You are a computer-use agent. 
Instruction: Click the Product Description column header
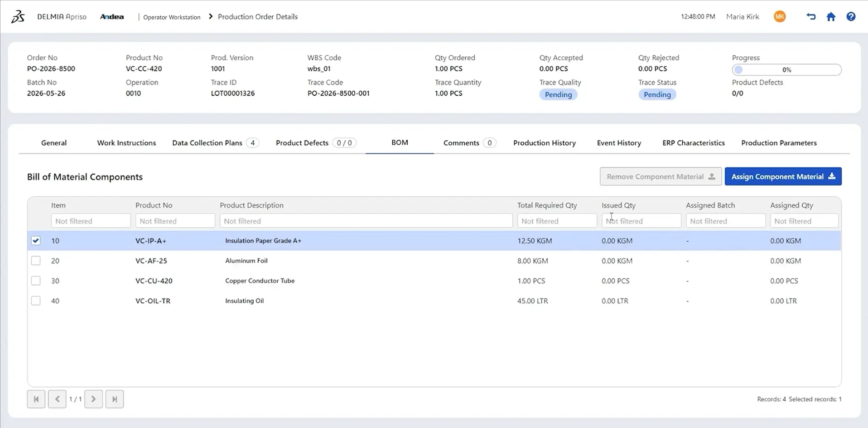pyautogui.click(x=252, y=205)
